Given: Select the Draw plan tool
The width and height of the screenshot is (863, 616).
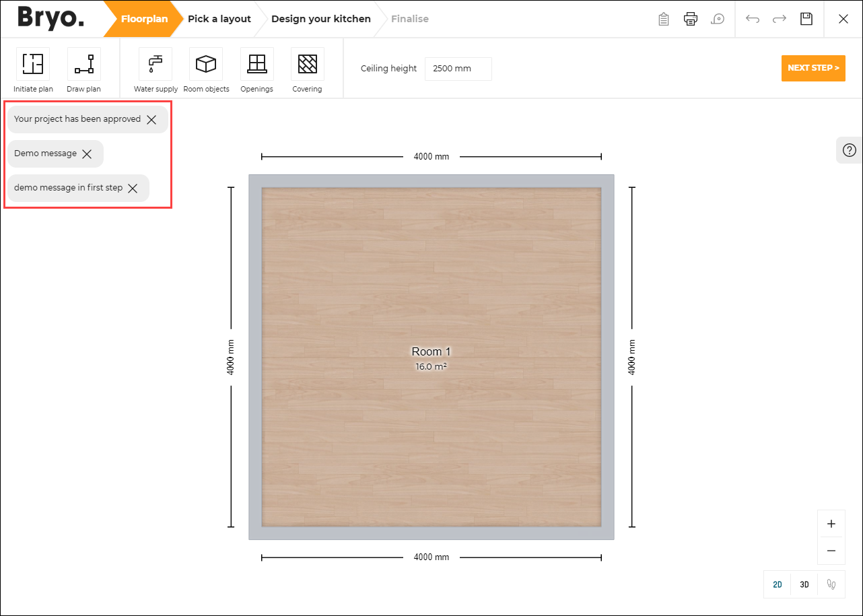Looking at the screenshot, I should point(83,64).
